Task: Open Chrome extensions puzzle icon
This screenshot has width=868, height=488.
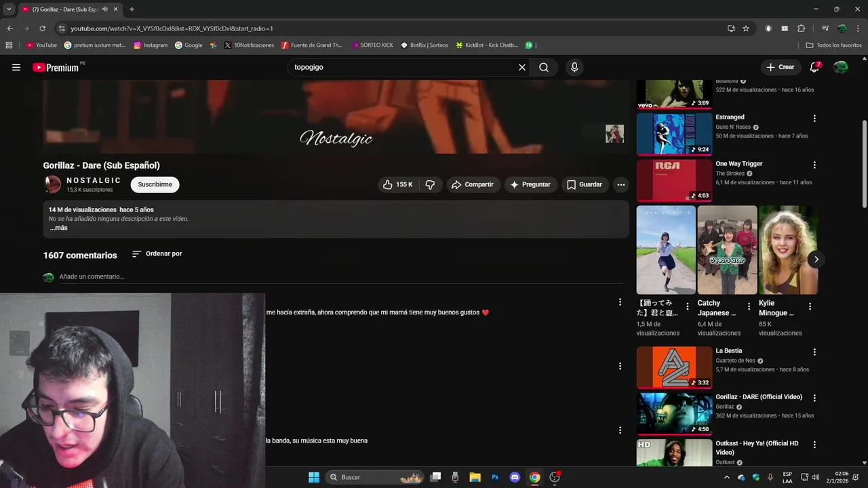Action: [x=802, y=28]
